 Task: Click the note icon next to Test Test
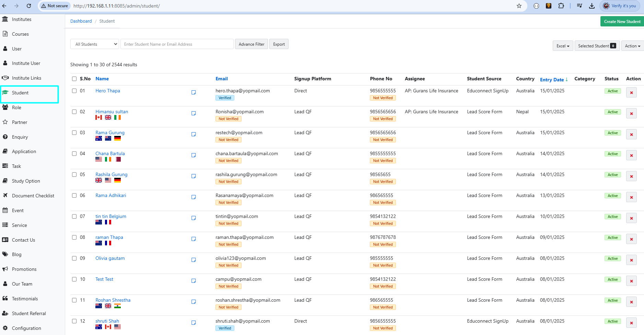tap(194, 281)
